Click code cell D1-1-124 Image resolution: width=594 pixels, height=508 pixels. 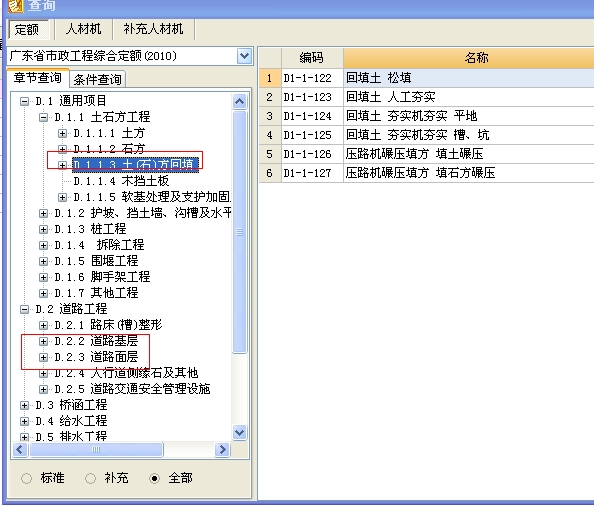point(312,116)
